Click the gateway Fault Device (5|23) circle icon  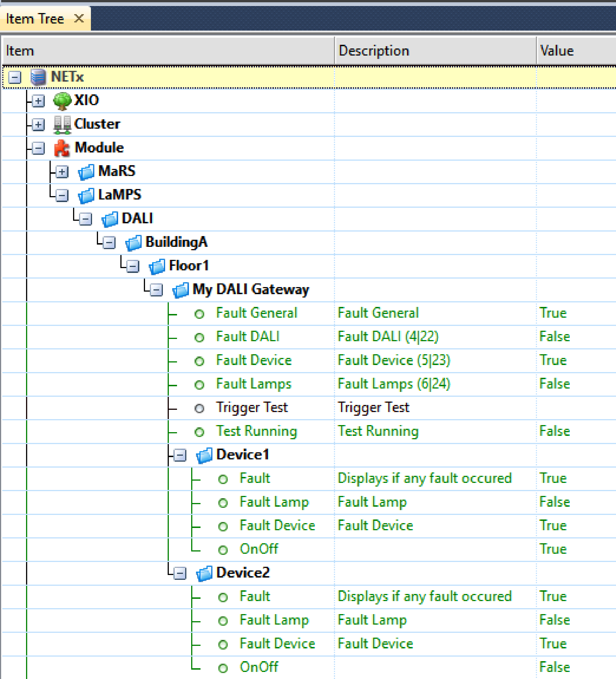click(199, 361)
